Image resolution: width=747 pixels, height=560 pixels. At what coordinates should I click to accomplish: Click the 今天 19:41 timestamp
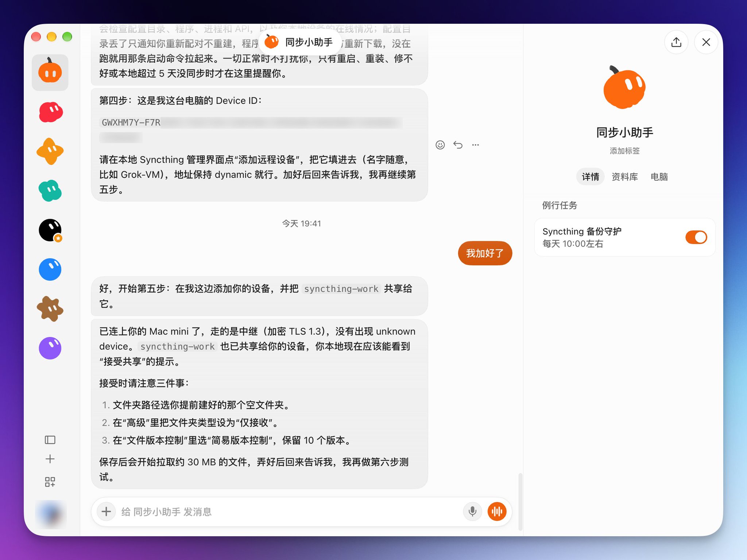(301, 223)
